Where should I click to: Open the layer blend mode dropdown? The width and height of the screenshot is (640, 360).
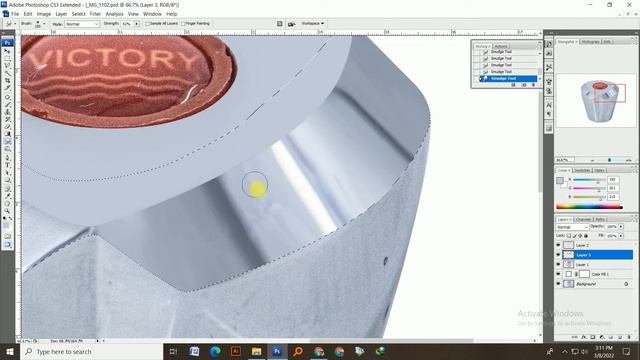(x=572, y=227)
